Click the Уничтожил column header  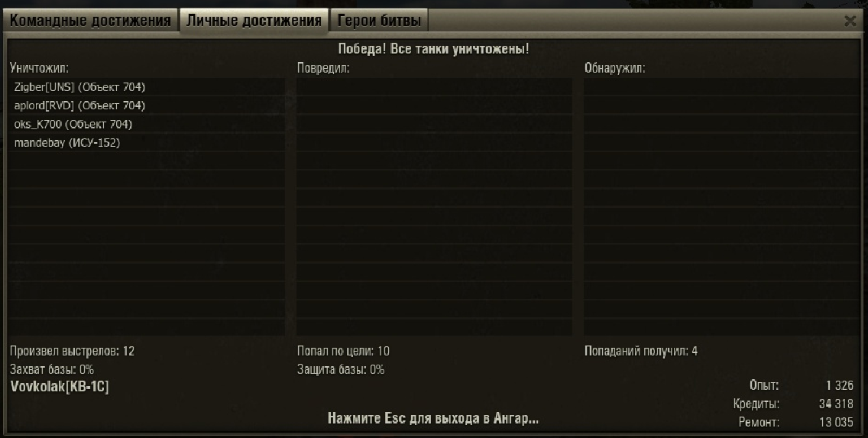coord(39,68)
